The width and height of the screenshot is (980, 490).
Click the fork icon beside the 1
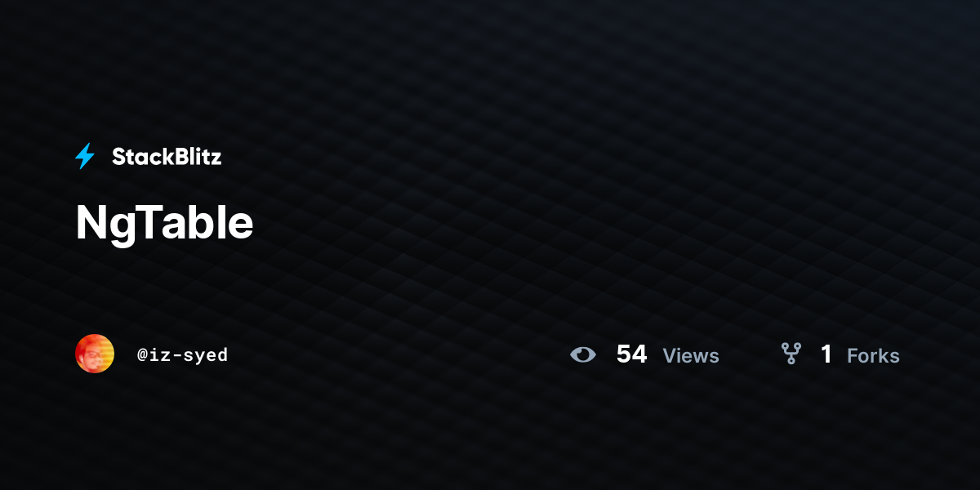coord(791,354)
